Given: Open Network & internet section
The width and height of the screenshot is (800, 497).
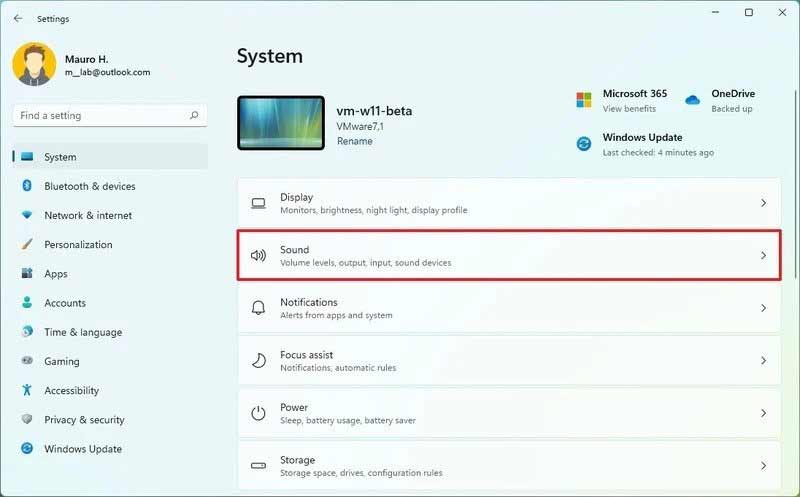Looking at the screenshot, I should tap(110, 215).
